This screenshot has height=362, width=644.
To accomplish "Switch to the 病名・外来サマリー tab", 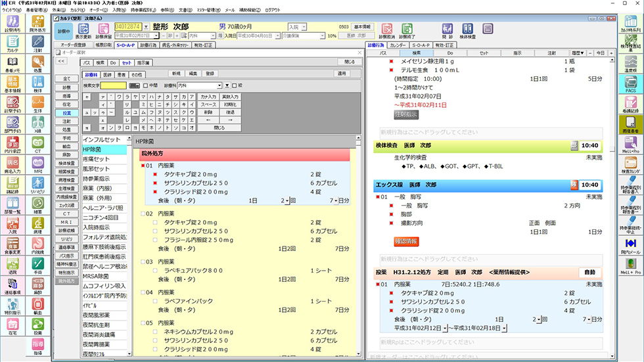I will click(175, 45).
